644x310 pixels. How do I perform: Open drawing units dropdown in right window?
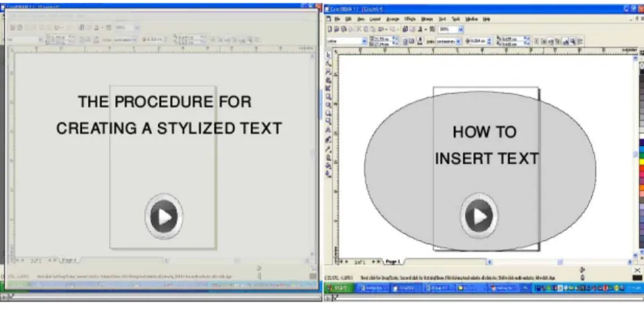[x=458, y=41]
